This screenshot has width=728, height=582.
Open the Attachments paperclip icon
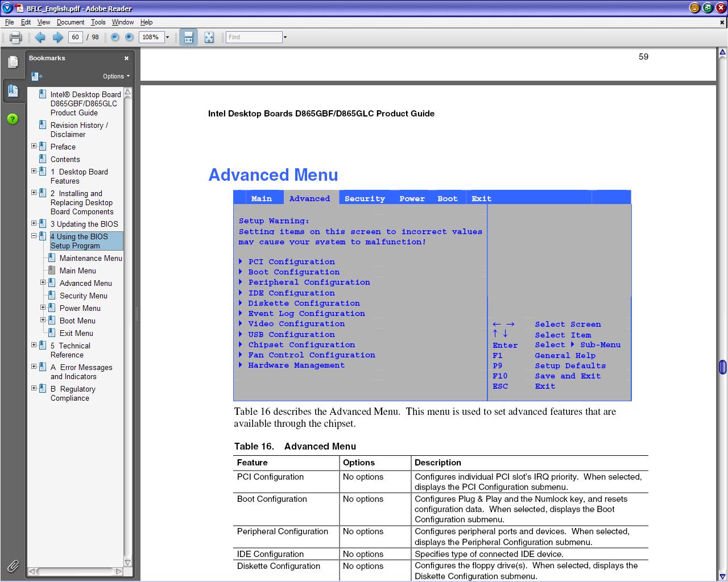[13, 566]
